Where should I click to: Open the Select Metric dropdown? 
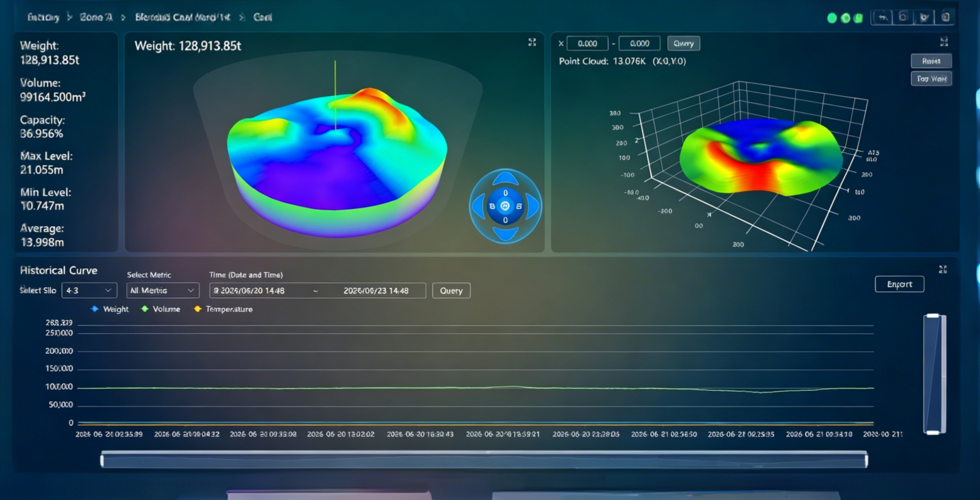163,290
